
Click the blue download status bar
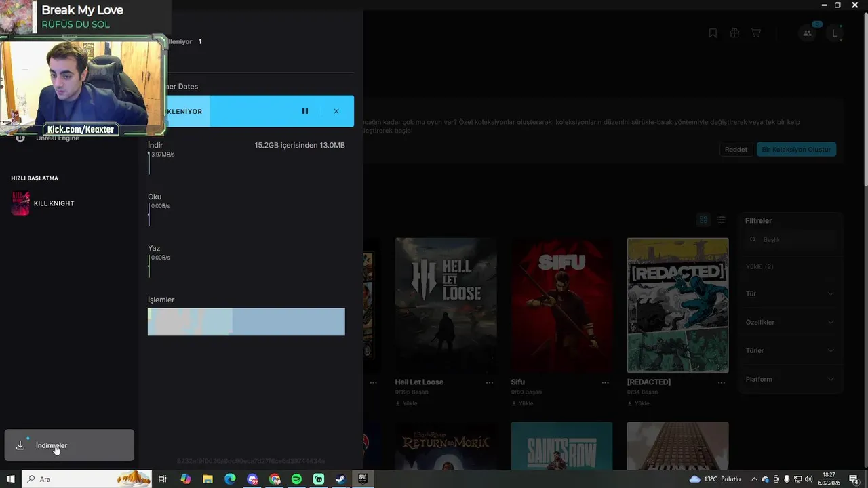click(x=259, y=111)
